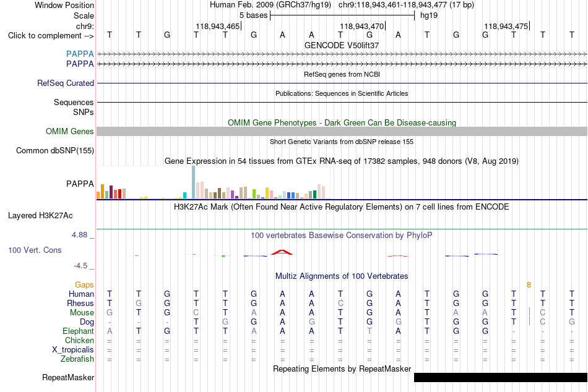
Task: Click the Elephant species label
Action: pos(78,331)
